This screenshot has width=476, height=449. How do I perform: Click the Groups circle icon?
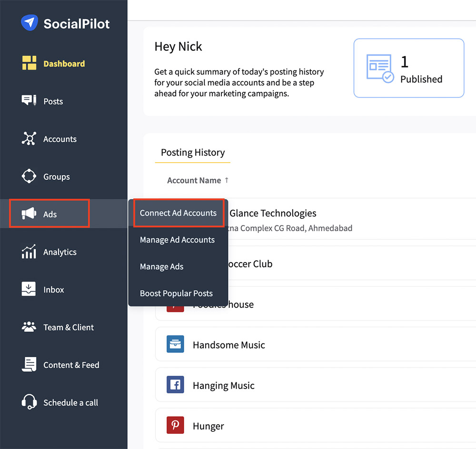(x=29, y=176)
